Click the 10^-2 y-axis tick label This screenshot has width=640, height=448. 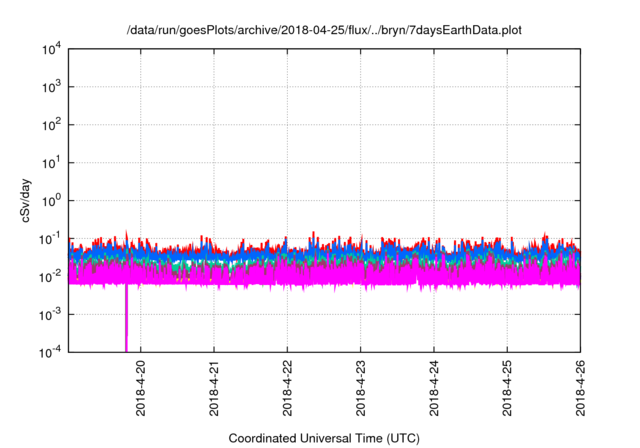pos(50,277)
